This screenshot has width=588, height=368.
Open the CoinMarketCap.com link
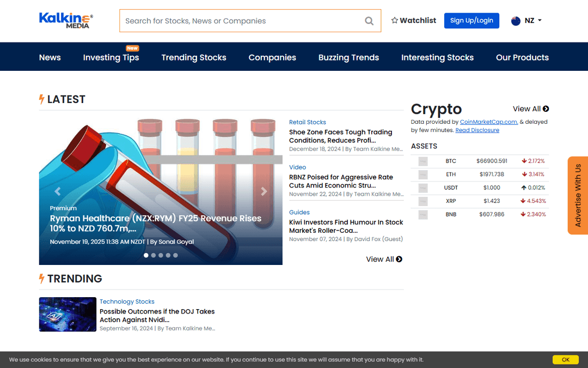489,122
